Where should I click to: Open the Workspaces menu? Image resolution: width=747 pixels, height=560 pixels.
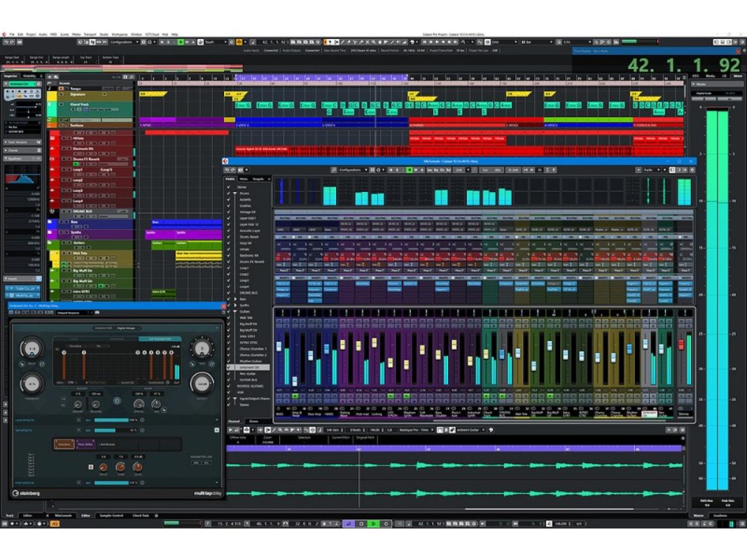click(x=120, y=34)
